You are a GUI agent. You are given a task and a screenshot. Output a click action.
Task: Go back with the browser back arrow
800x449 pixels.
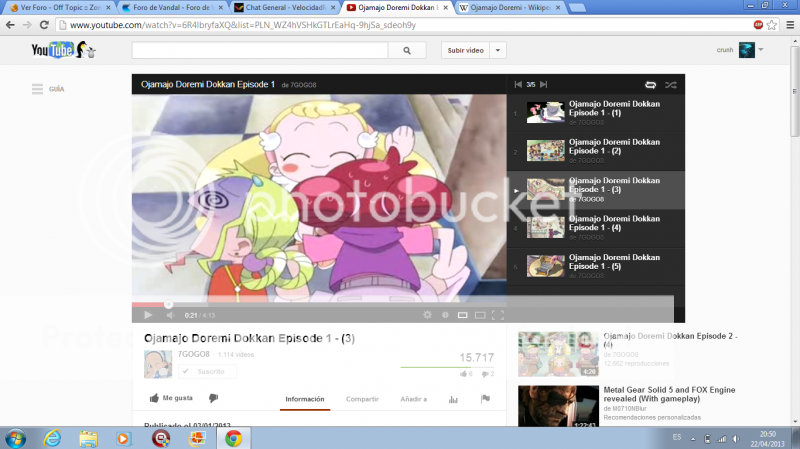[x=10, y=24]
